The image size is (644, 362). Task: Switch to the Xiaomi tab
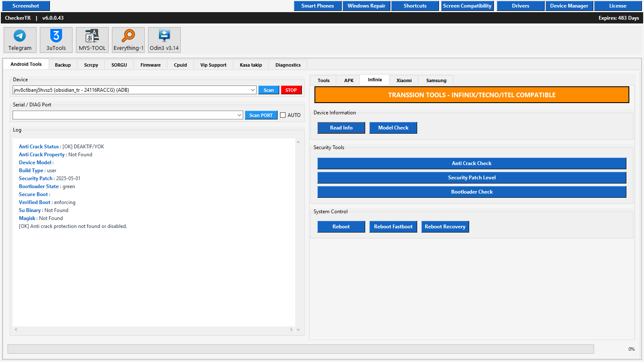pos(404,80)
